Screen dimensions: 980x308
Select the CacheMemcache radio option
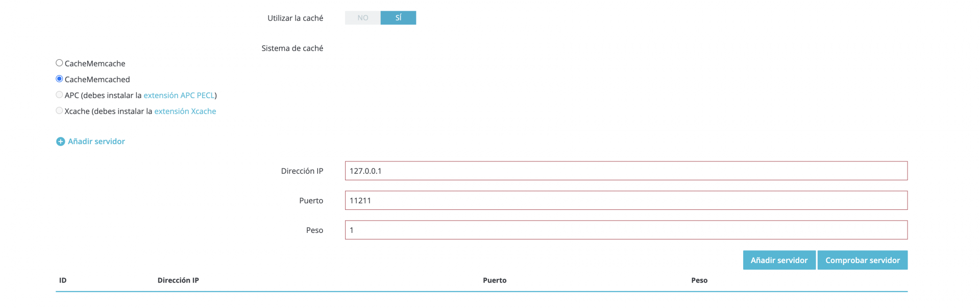coord(59,63)
